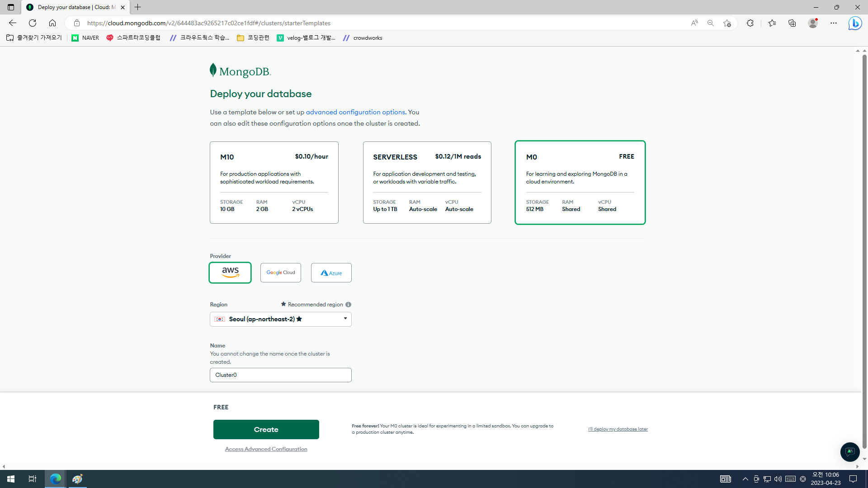Show hidden system tray icons
The image size is (868, 488).
745,479
